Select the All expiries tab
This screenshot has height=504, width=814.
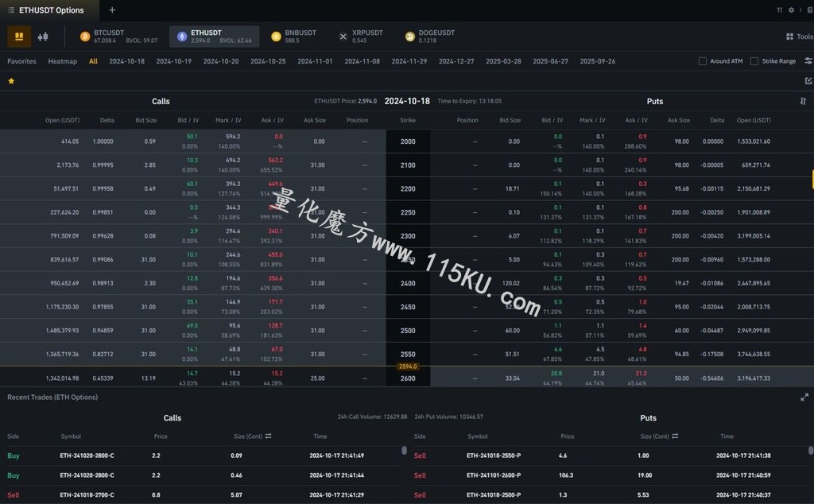pos(94,60)
